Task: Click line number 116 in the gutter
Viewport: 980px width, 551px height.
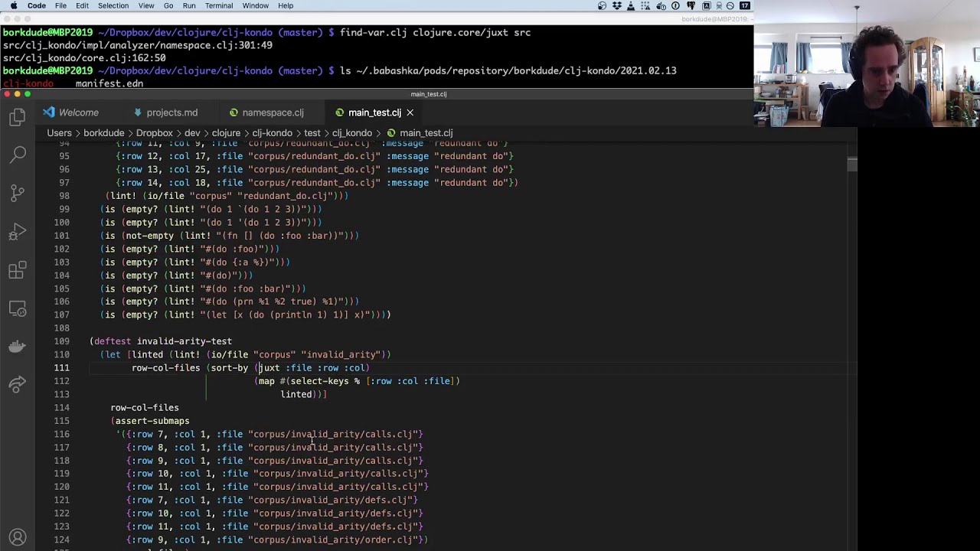Action: (61, 435)
